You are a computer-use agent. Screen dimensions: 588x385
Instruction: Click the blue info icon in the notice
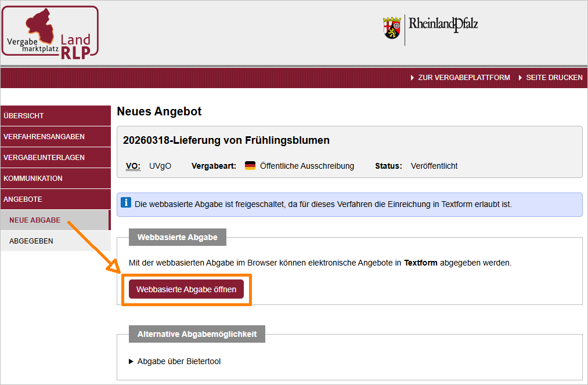pyautogui.click(x=126, y=203)
